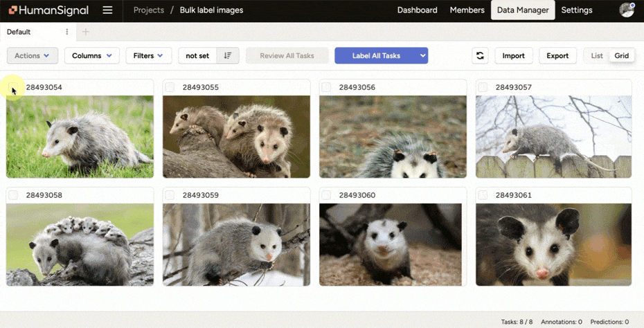Go to the Dashboard tab
The image size is (644, 328).
(x=417, y=10)
